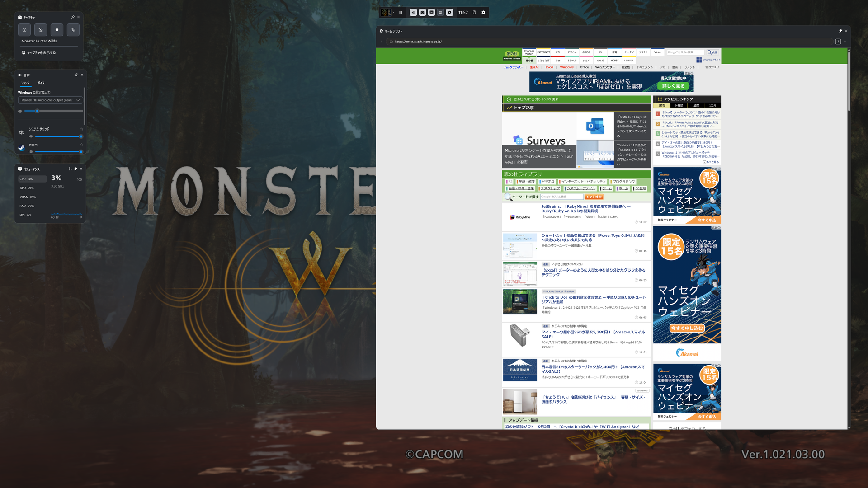
Task: Click record last 30 seconds icon
Action: pos(41,30)
